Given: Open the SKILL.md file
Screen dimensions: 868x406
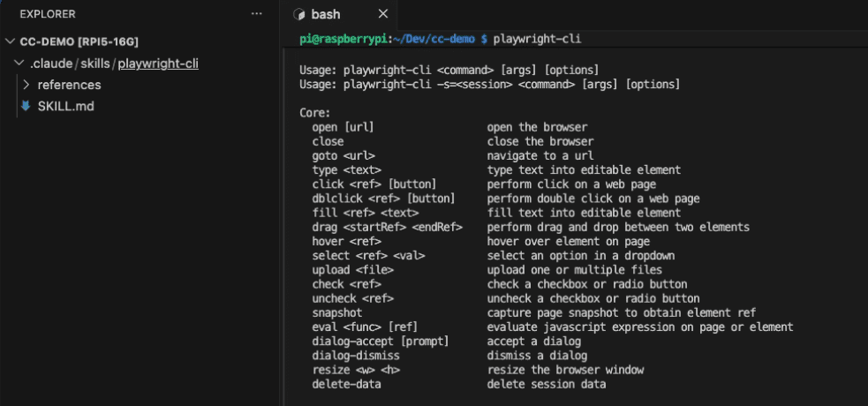Looking at the screenshot, I should click(65, 106).
